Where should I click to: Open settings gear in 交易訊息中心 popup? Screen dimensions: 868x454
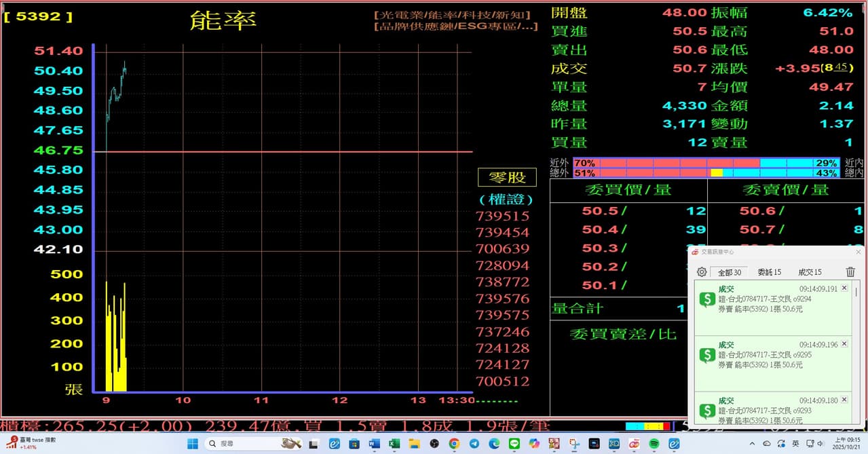pyautogui.click(x=702, y=272)
